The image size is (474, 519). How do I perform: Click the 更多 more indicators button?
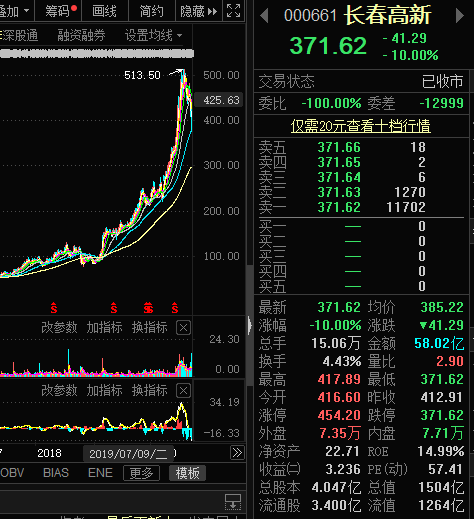141,473
